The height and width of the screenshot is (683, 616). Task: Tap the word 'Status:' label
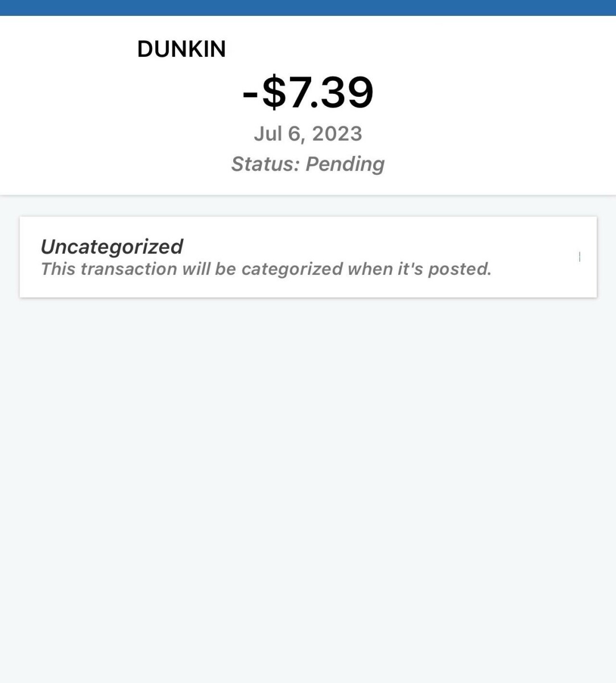[265, 164]
